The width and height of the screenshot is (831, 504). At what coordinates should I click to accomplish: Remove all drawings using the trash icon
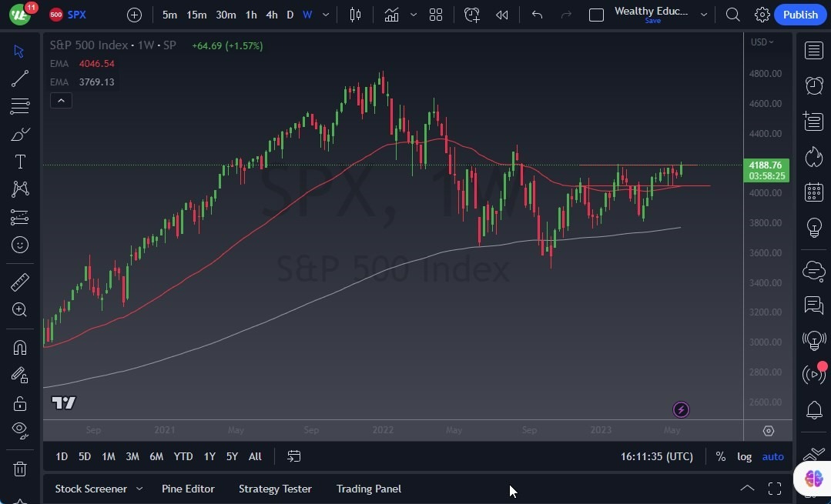[19, 469]
